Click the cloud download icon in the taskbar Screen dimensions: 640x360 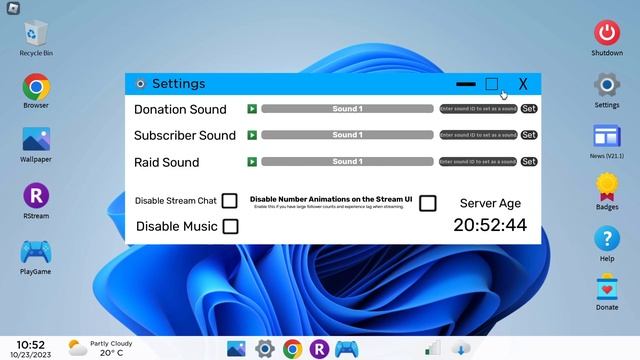coord(461,349)
